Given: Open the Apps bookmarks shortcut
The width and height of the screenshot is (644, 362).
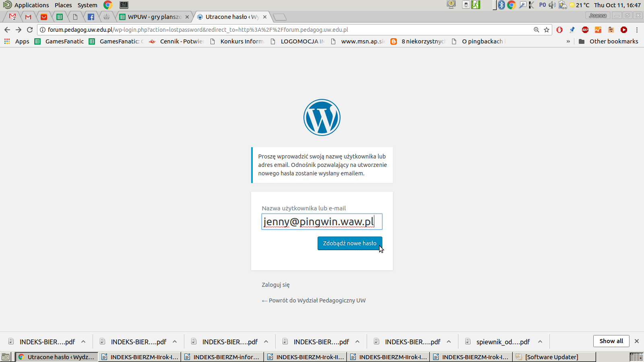Looking at the screenshot, I should pos(17,41).
